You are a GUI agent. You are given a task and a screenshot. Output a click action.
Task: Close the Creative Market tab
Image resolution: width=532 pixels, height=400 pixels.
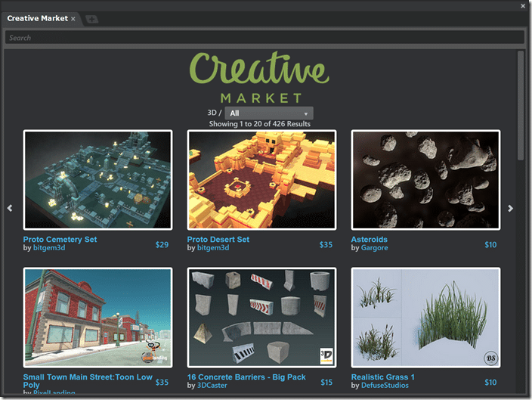(73, 19)
